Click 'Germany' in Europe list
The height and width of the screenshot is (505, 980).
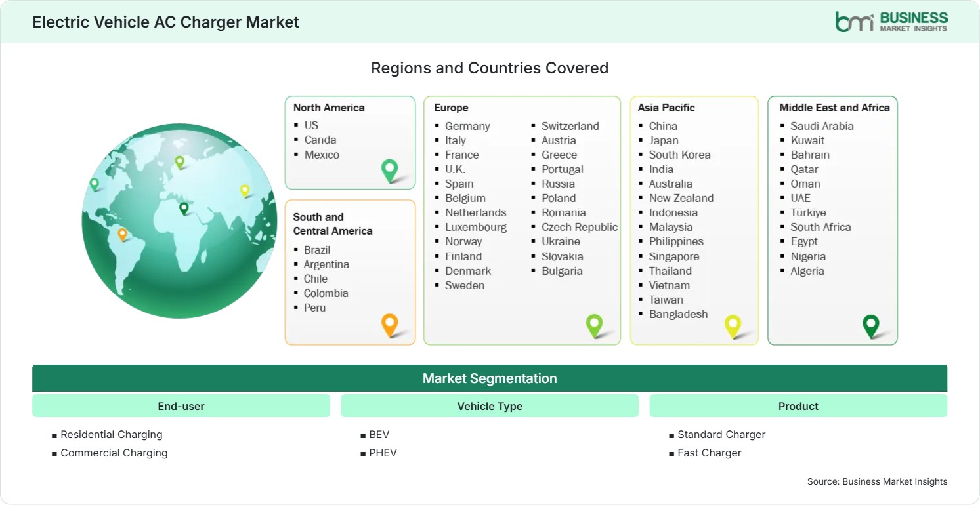click(467, 126)
